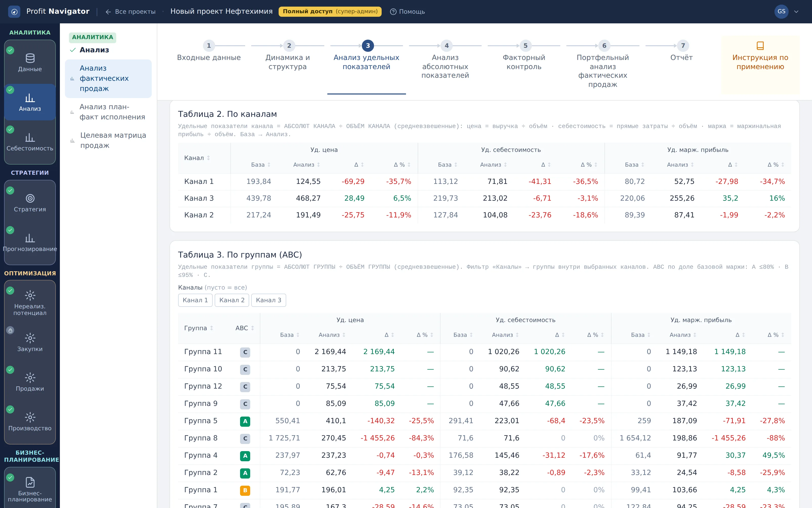Viewport: 812px width, 508px height.
Task: Toggle the Канал 1 filter chip
Action: (x=195, y=300)
